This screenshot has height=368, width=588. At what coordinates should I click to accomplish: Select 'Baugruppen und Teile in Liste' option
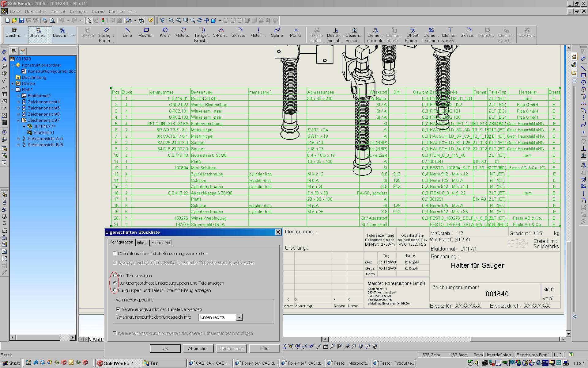[115, 290]
